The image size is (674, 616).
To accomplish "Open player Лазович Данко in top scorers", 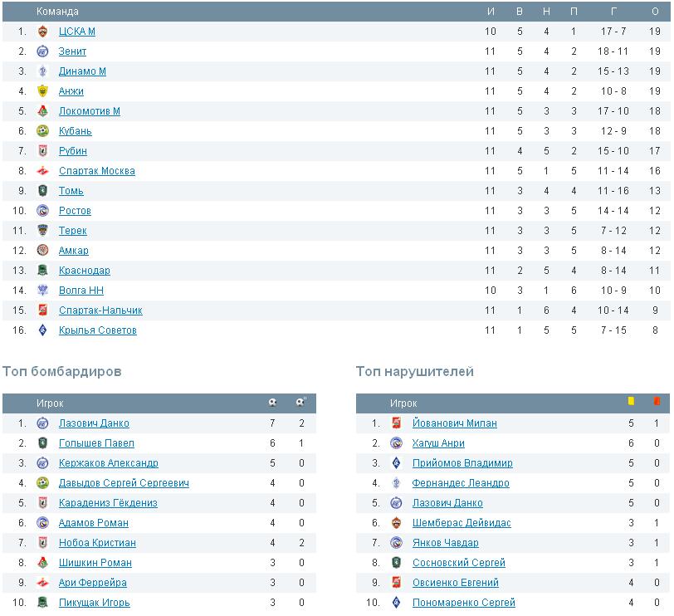I will (94, 423).
